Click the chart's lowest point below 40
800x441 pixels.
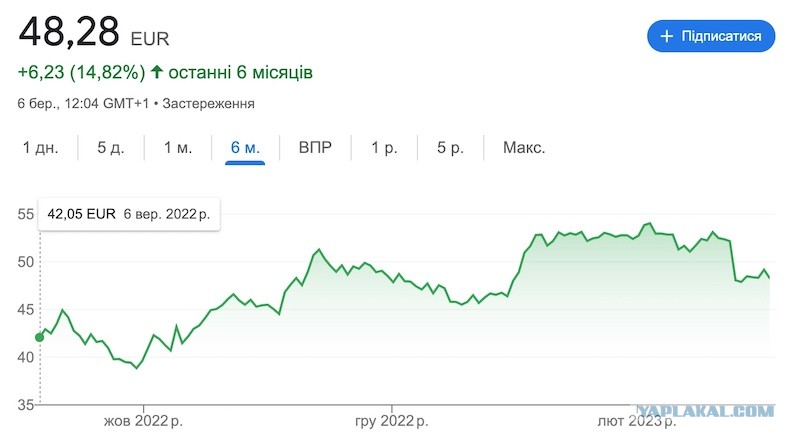(136, 368)
